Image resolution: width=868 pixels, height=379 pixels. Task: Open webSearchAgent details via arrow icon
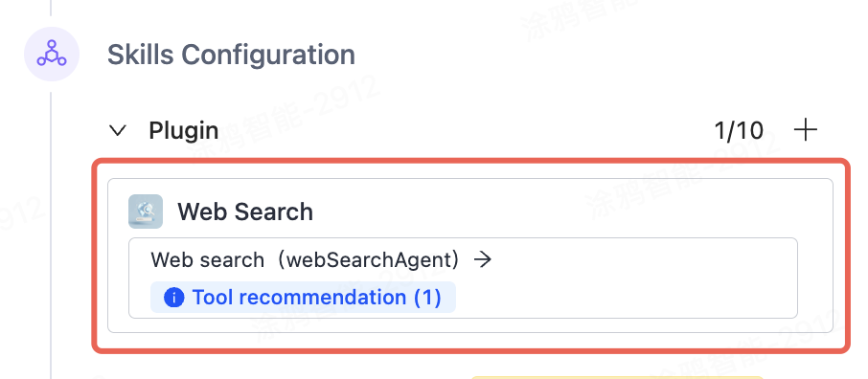coord(483,259)
